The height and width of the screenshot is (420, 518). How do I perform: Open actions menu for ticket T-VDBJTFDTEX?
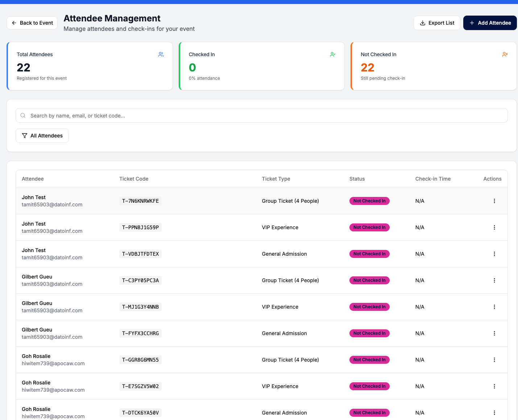(494, 254)
